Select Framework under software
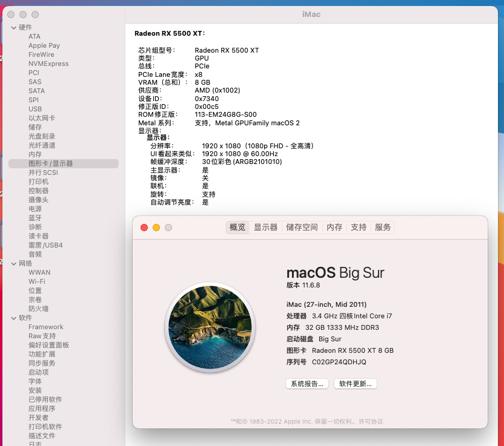This screenshot has height=446, width=504. [45, 327]
